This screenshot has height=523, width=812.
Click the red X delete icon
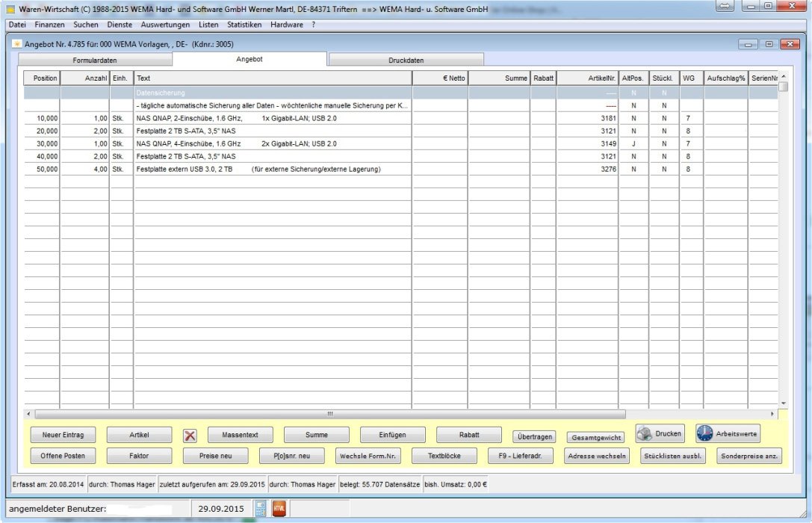[190, 436]
